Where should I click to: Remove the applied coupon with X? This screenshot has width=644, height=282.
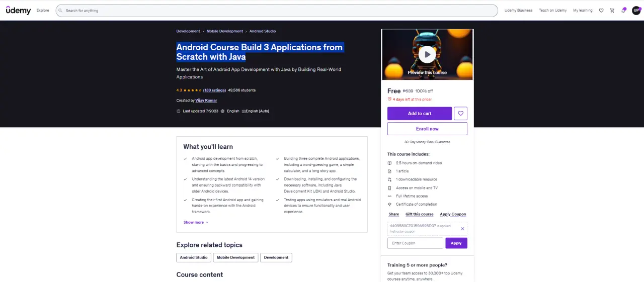[462, 229]
